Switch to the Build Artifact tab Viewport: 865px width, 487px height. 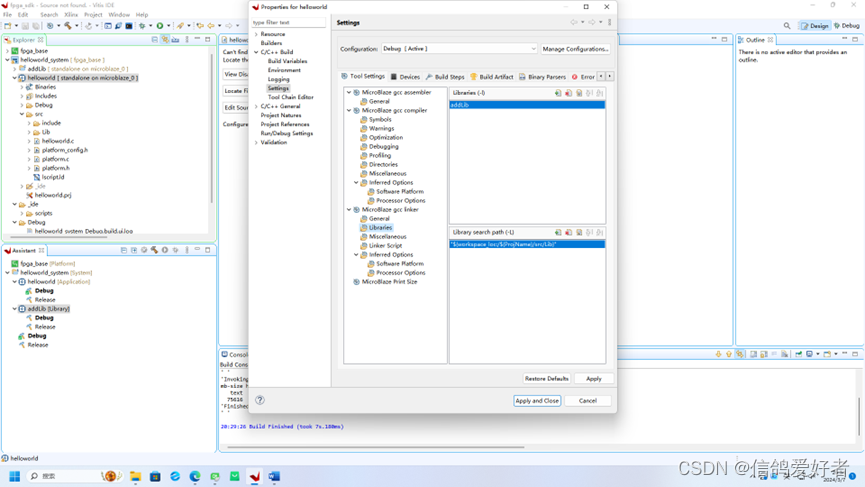[492, 77]
